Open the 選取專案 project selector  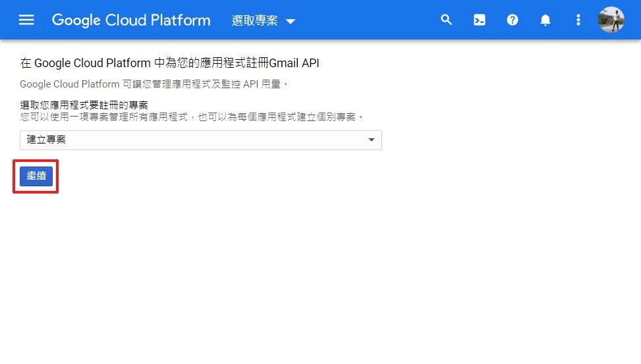(264, 20)
